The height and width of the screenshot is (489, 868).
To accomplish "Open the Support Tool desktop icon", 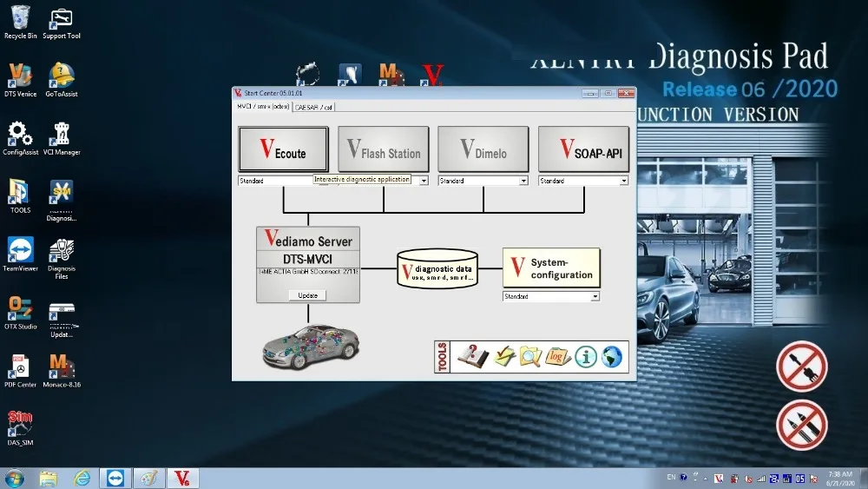I will pos(62,23).
